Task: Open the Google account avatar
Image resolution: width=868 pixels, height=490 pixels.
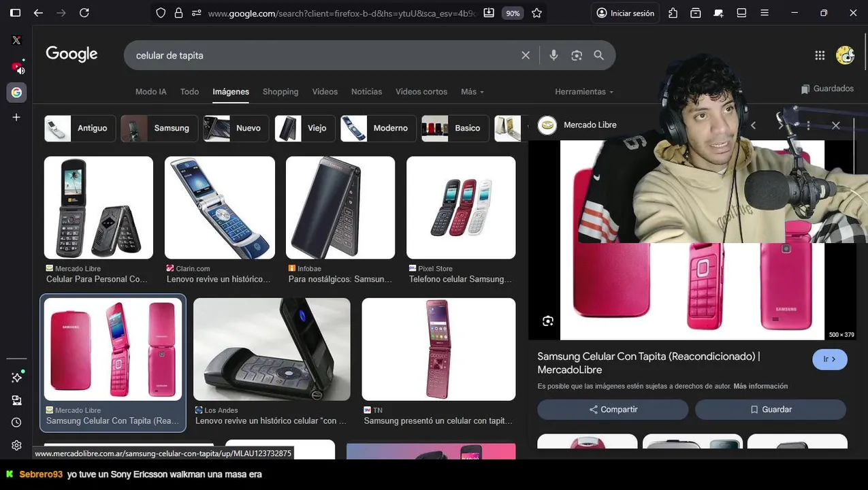Action: click(x=845, y=55)
